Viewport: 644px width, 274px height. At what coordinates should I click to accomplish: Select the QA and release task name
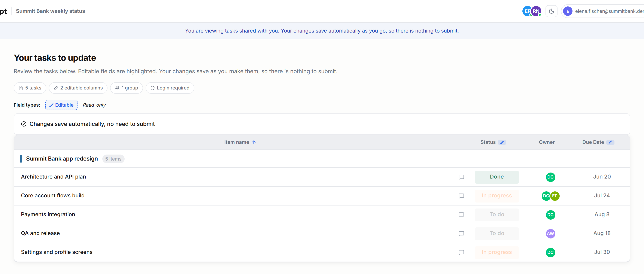coord(40,233)
